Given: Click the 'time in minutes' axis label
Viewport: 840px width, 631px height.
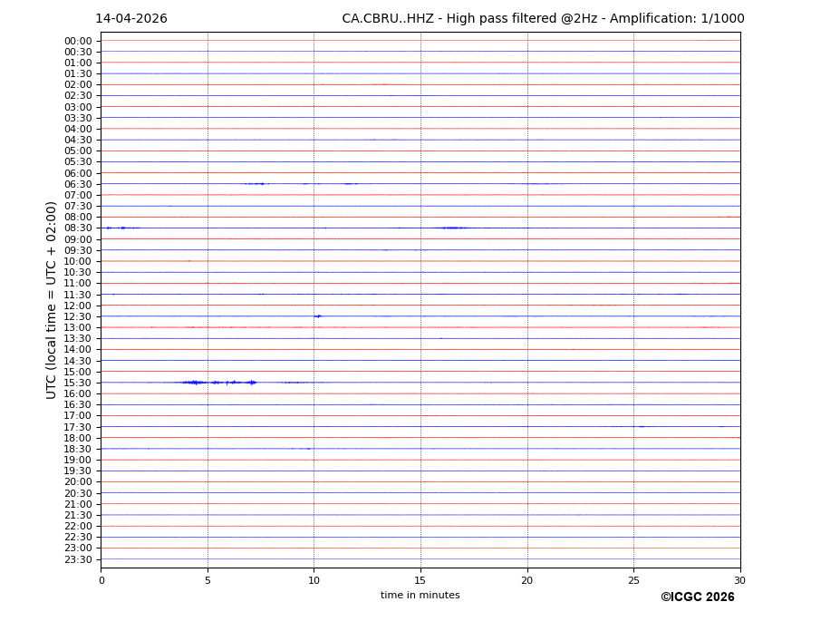Looking at the screenshot, I should [x=420, y=596].
